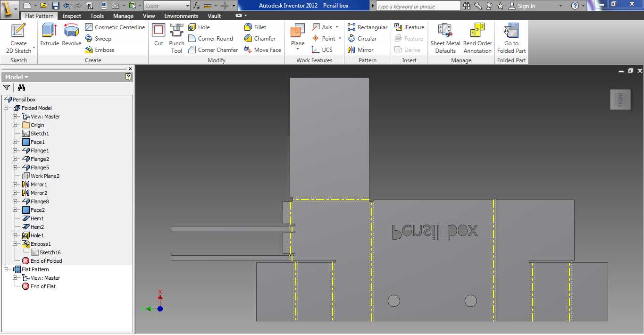This screenshot has height=335, width=644.
Task: Select Sketch16 in the browser
Action: click(46, 252)
